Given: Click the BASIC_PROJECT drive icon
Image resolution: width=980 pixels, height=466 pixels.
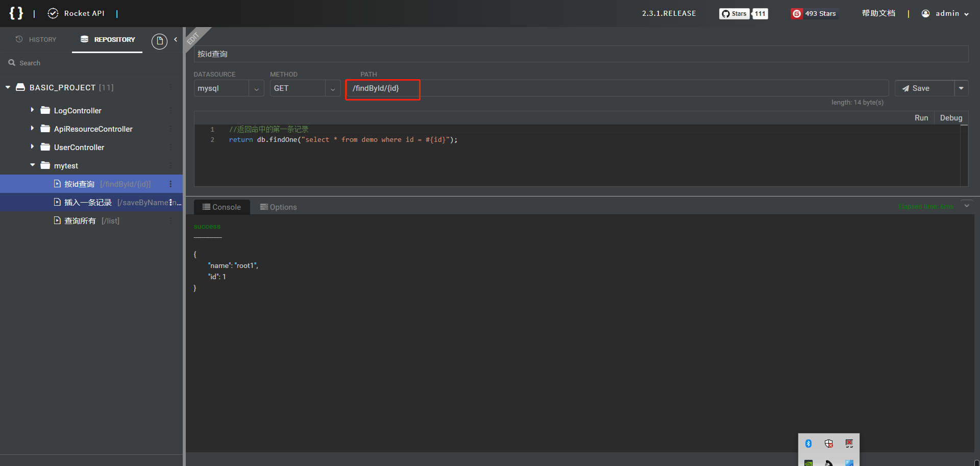Looking at the screenshot, I should (x=20, y=87).
